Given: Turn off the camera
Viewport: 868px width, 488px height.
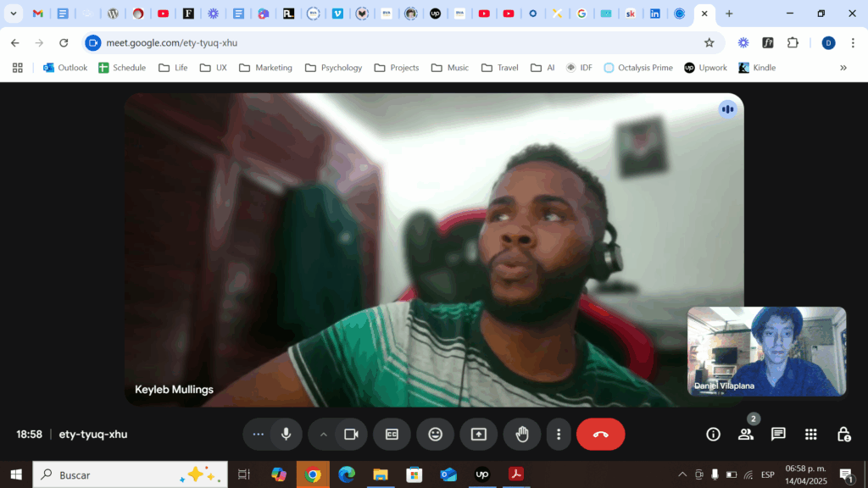Looking at the screenshot, I should [351, 435].
